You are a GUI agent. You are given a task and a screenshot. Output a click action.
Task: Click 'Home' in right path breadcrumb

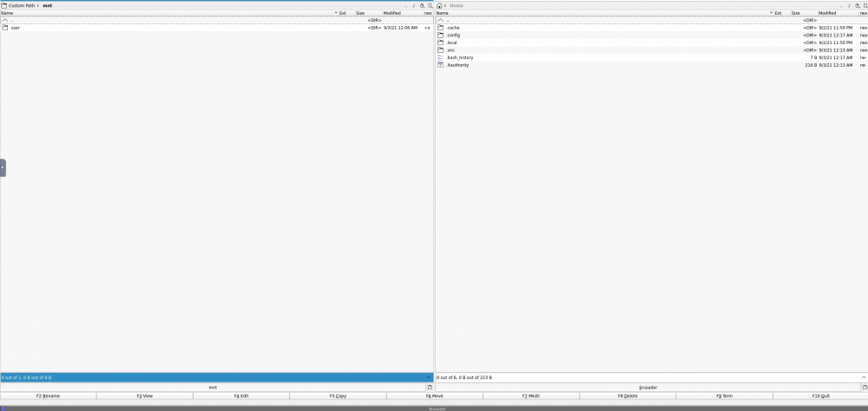(x=457, y=5)
